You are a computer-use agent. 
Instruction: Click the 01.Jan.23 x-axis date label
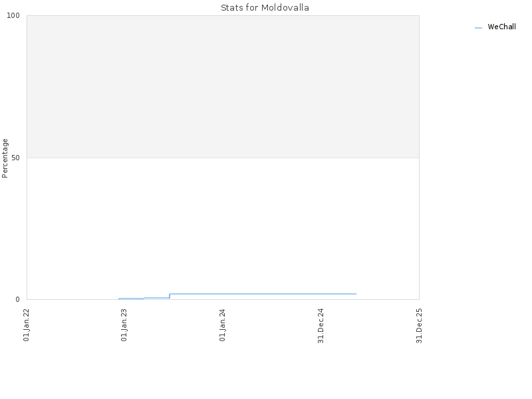point(124,325)
